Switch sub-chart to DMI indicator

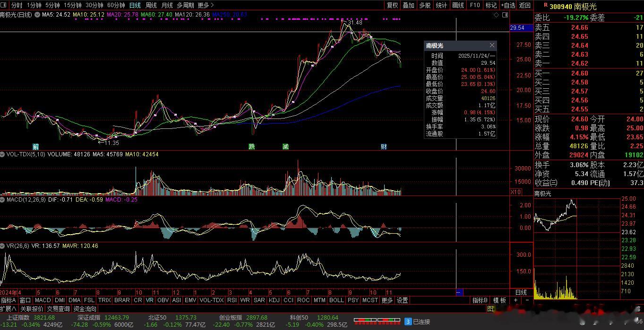click(x=60, y=300)
